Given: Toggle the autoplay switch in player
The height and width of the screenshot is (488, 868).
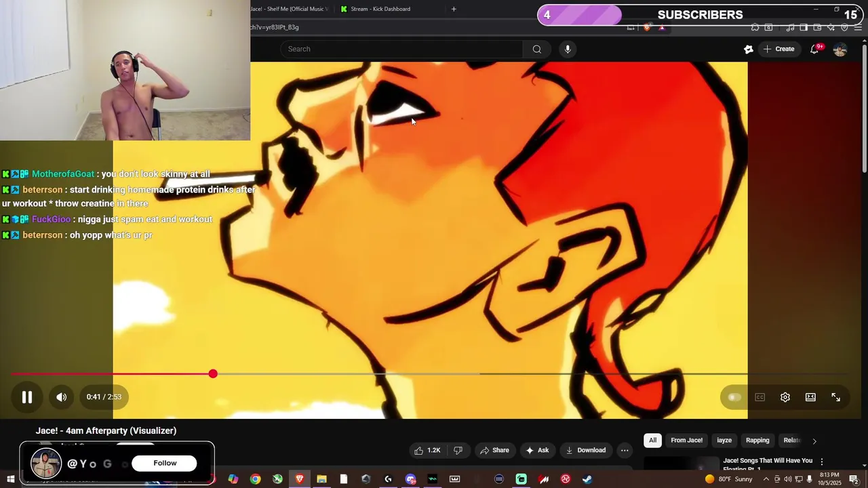Looking at the screenshot, I should coord(734,397).
